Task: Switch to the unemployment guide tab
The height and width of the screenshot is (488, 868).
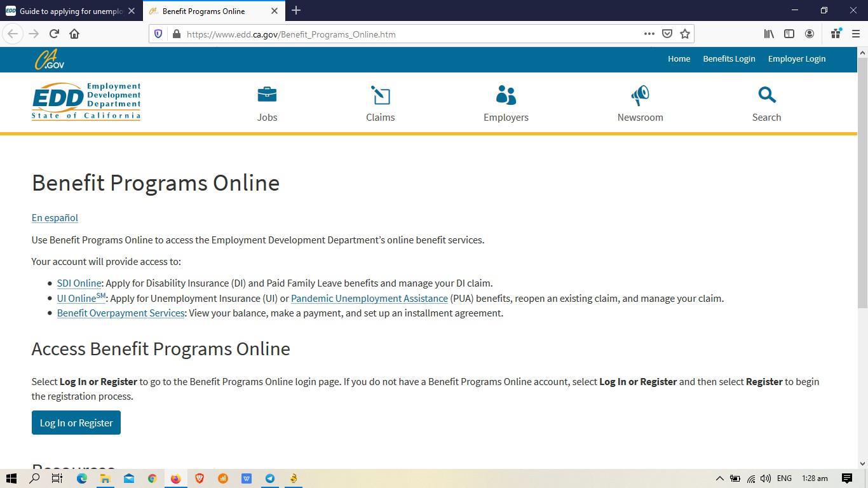Action: pyautogui.click(x=70, y=11)
